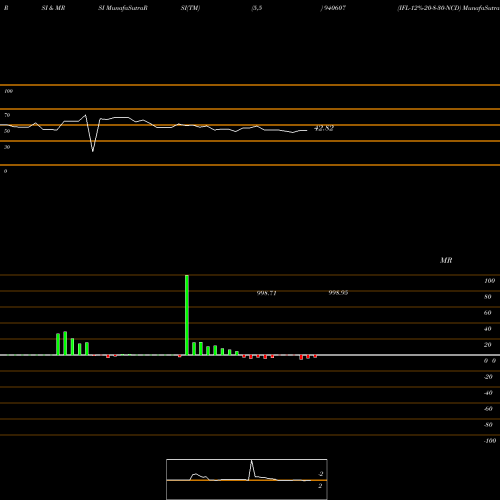Click the MR axis label 60
500x500 pixels.
pos(488,313)
